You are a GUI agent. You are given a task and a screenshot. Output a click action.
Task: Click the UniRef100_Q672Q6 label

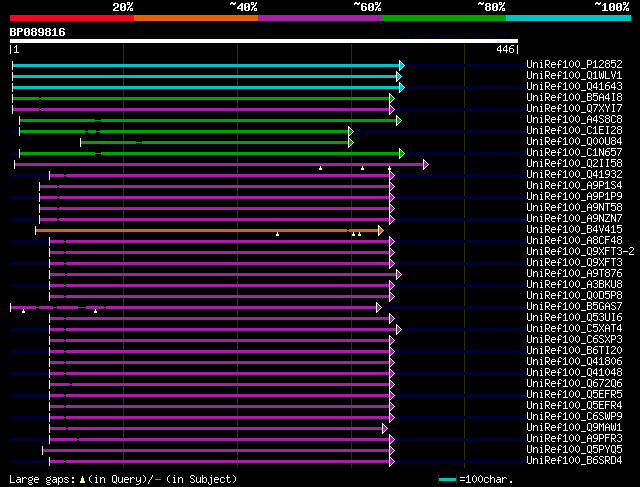coord(574,384)
